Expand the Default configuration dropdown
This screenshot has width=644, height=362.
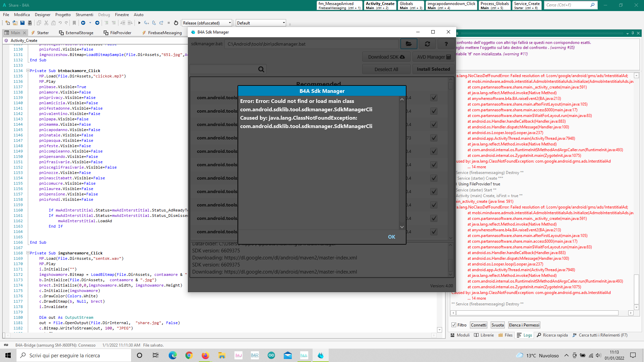pos(284,23)
